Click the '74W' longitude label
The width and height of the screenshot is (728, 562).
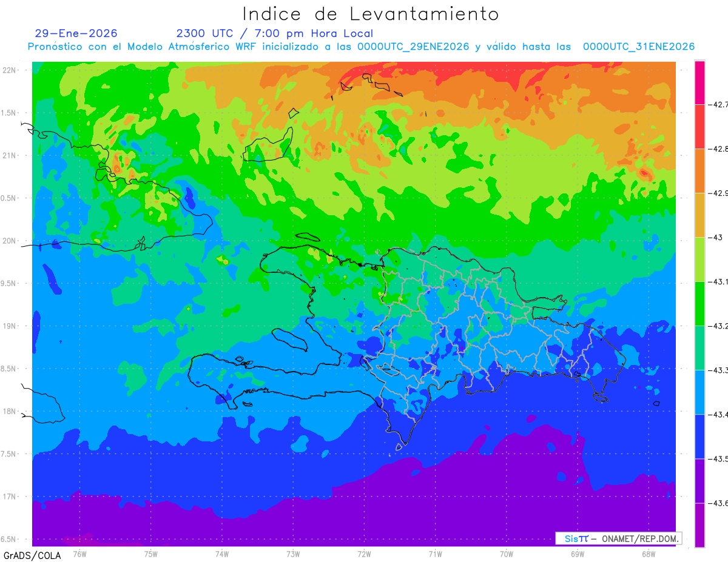pos(222,554)
